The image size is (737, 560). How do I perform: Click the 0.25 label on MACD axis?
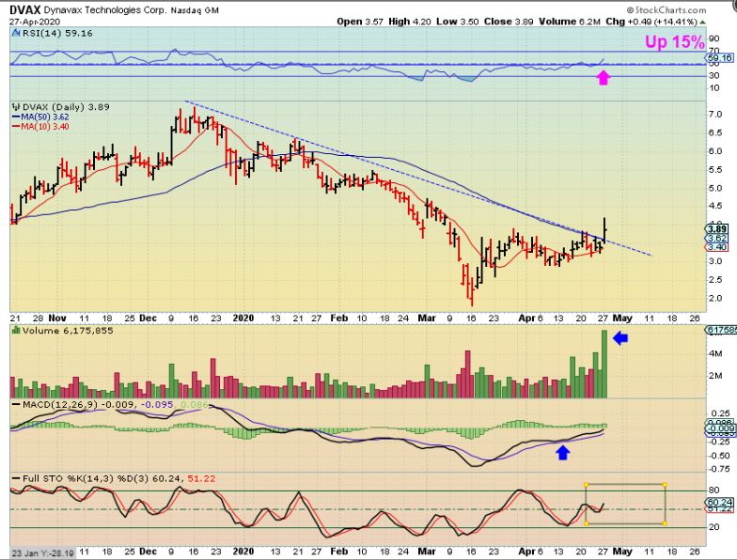tap(720, 413)
